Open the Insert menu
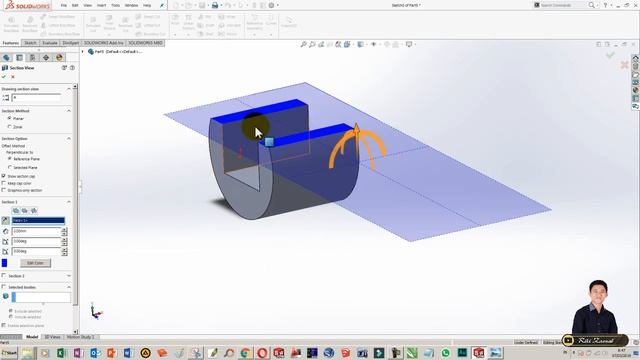Image resolution: width=640 pixels, height=360 pixels. point(101,5)
